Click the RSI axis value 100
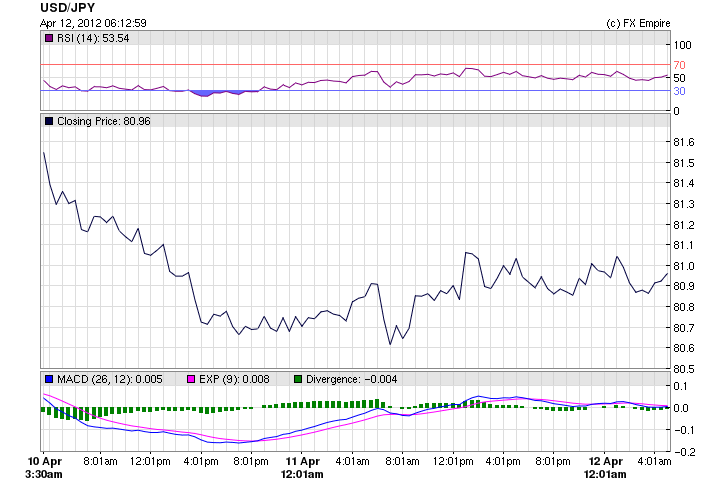This screenshot has width=710, height=487. (682, 45)
